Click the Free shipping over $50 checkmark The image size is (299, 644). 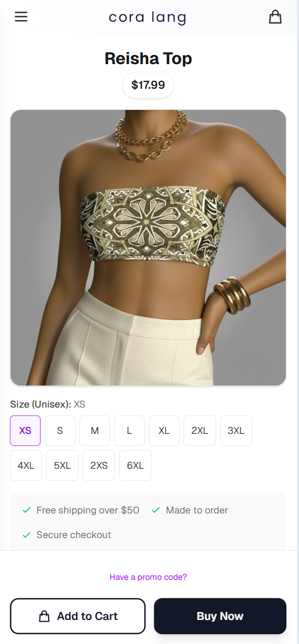coord(27,510)
